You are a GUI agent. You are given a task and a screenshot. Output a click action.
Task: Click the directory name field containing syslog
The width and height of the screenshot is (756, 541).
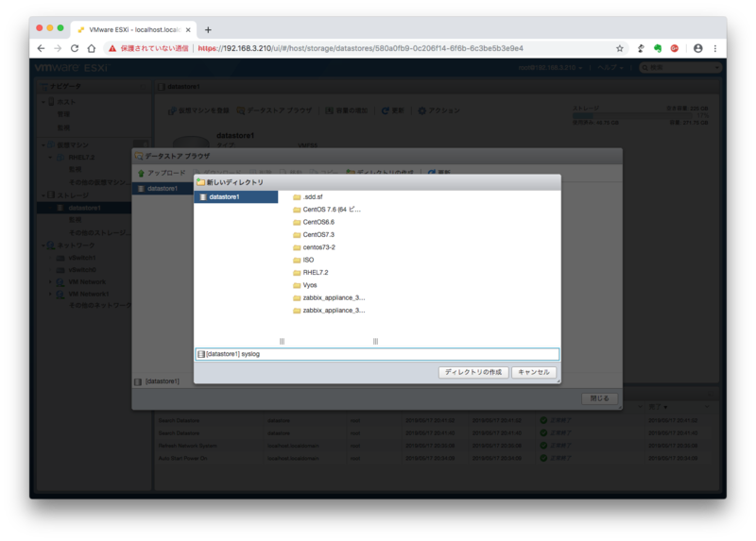[x=377, y=354]
